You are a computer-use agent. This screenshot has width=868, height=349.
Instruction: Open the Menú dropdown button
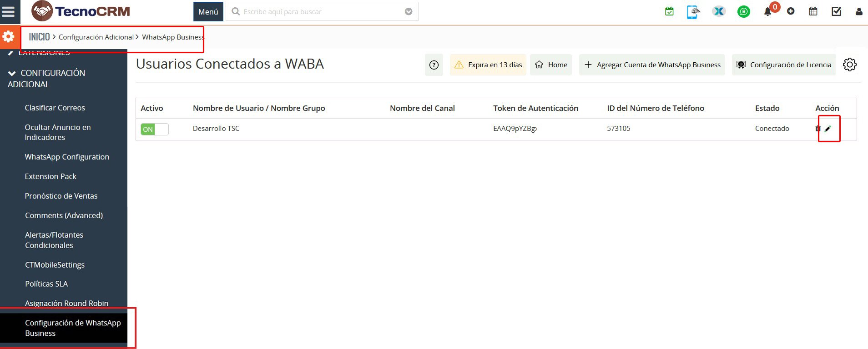(x=208, y=12)
